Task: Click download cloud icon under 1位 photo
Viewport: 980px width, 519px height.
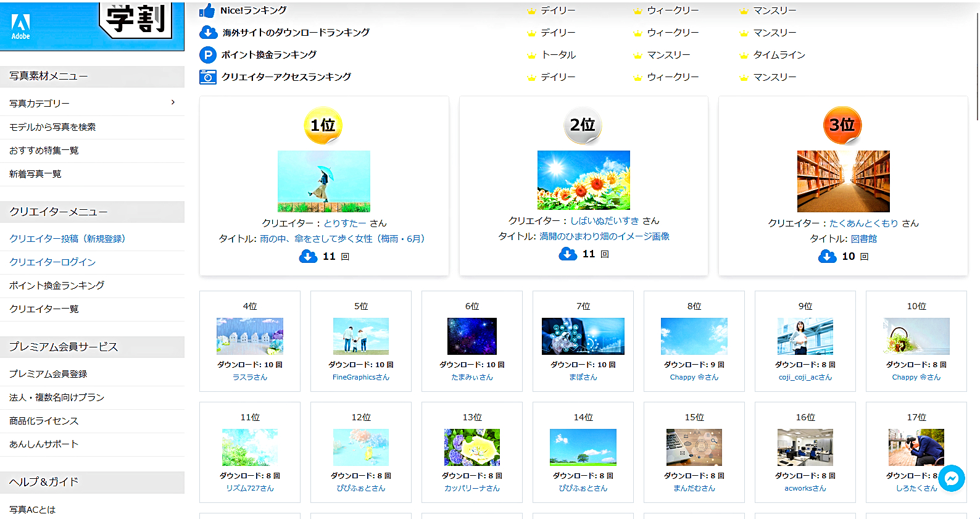Action: pyautogui.click(x=308, y=256)
